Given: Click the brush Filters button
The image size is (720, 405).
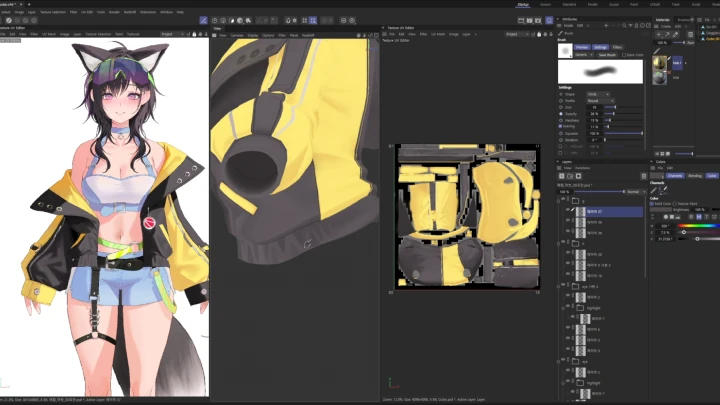Looking at the screenshot, I should pyautogui.click(x=617, y=47).
